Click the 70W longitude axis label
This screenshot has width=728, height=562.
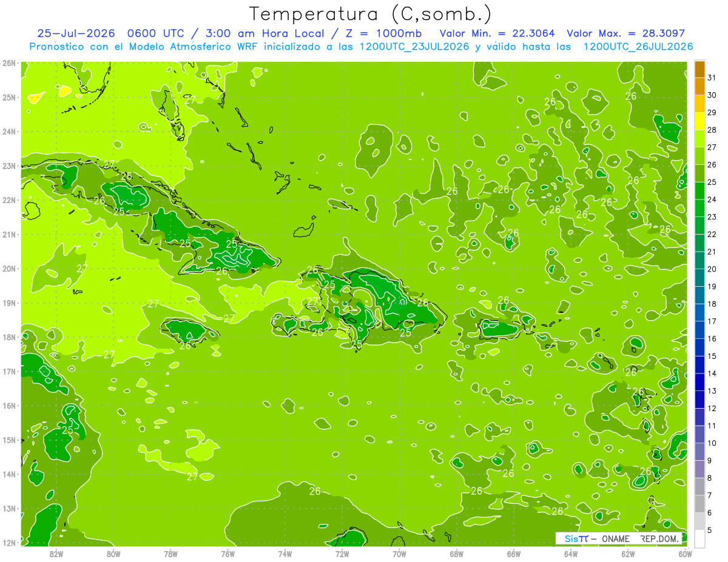tap(399, 554)
